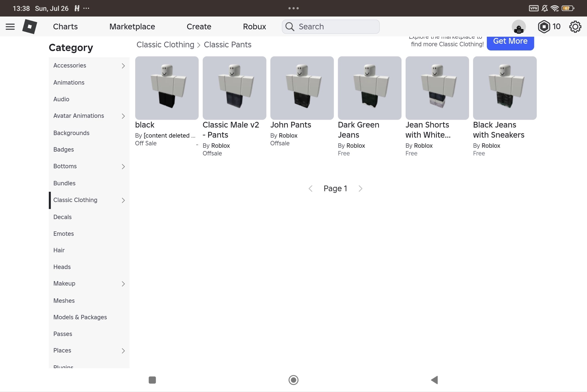587x392 pixels.
Task: Click the Roblox logo icon
Action: click(30, 27)
